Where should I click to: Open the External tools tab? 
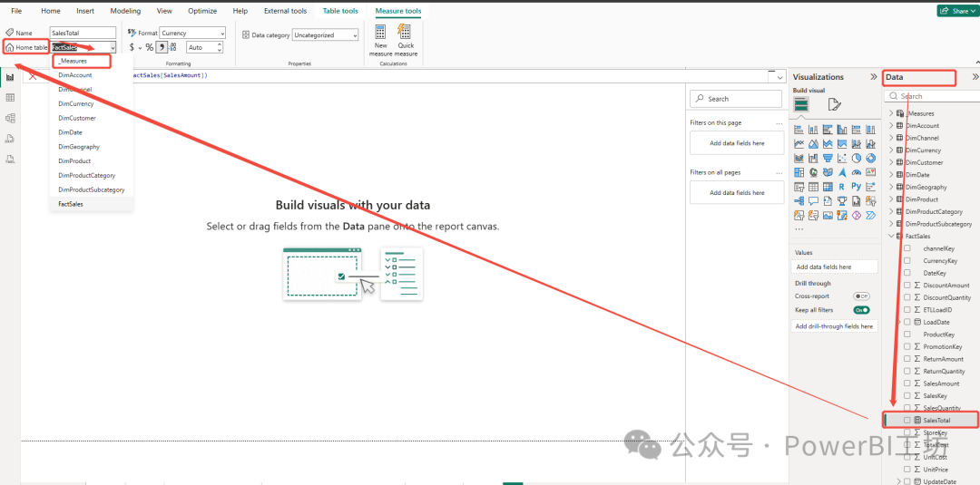[285, 11]
